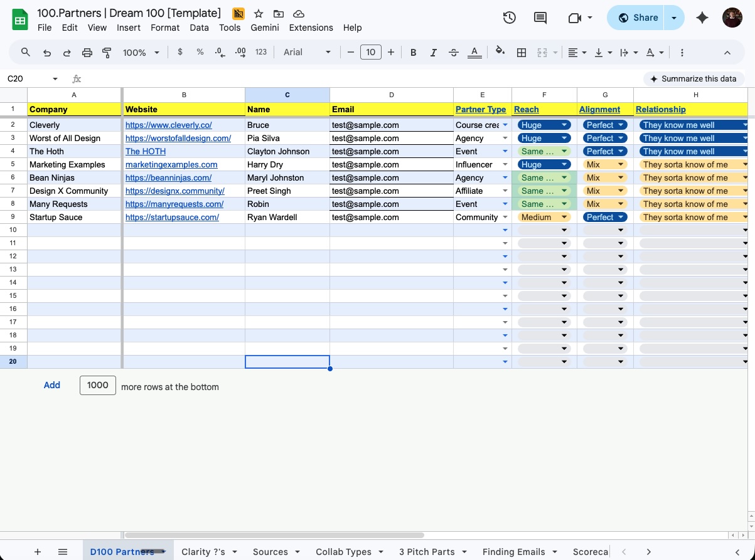Click the fill color bucket icon
Image resolution: width=755 pixels, height=560 pixels.
click(x=500, y=52)
